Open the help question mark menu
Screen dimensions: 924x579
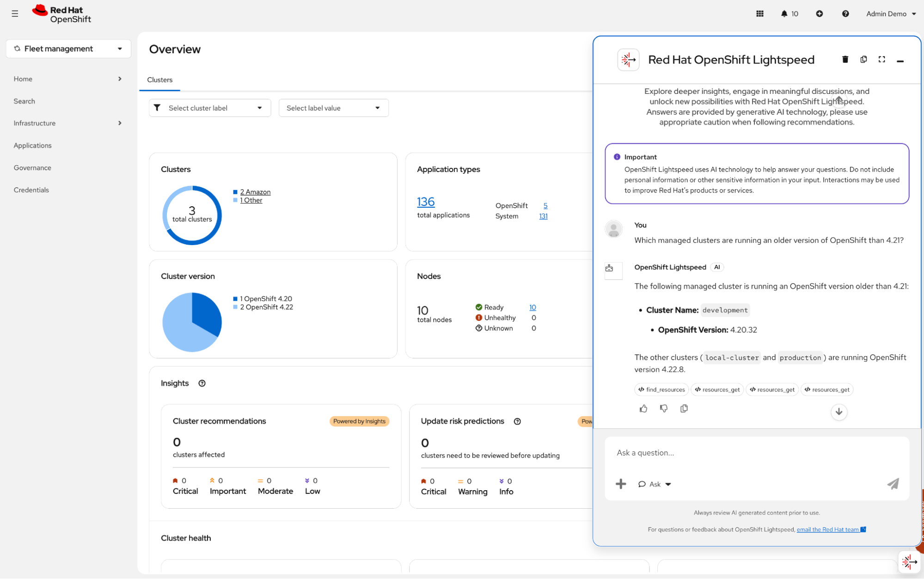[x=845, y=14]
